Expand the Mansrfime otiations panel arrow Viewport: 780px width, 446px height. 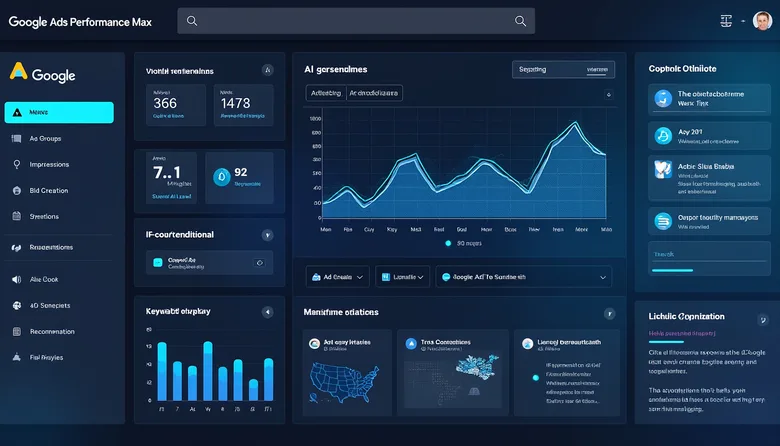click(609, 314)
